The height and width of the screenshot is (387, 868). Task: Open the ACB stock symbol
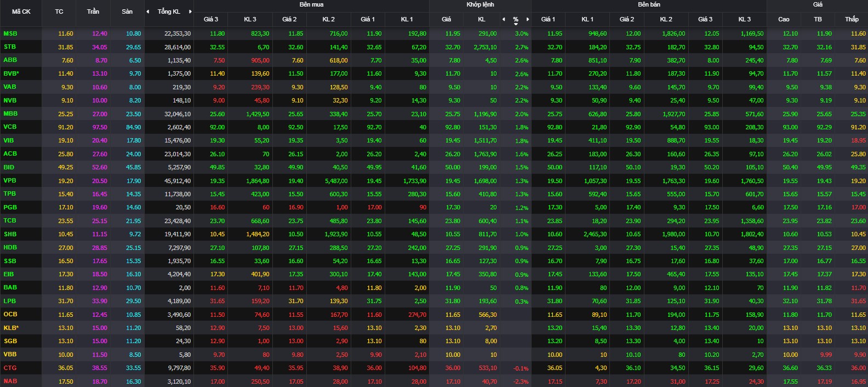10,153
